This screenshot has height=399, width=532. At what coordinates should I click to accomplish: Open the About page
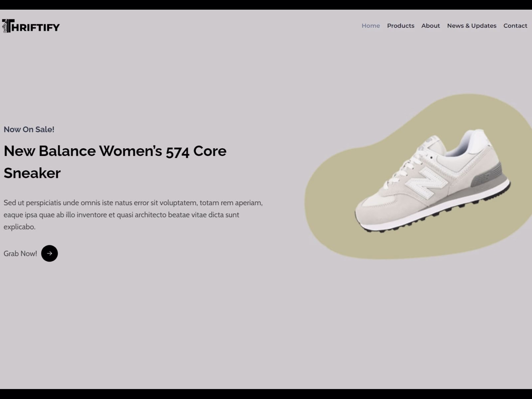pos(431,26)
